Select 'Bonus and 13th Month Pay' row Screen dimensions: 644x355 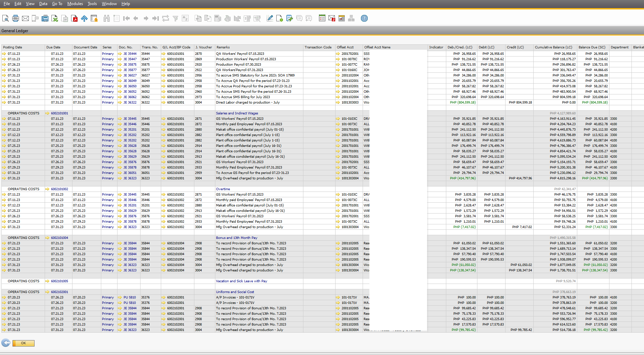coord(237,238)
